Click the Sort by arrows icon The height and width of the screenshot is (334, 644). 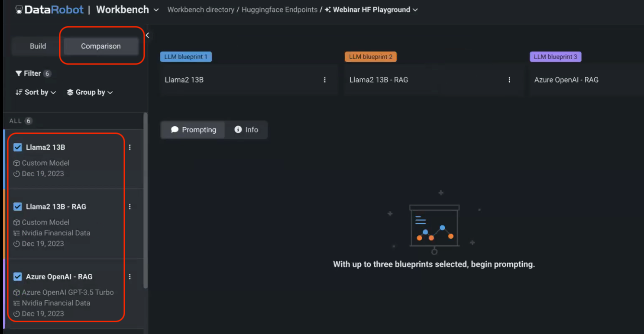19,92
